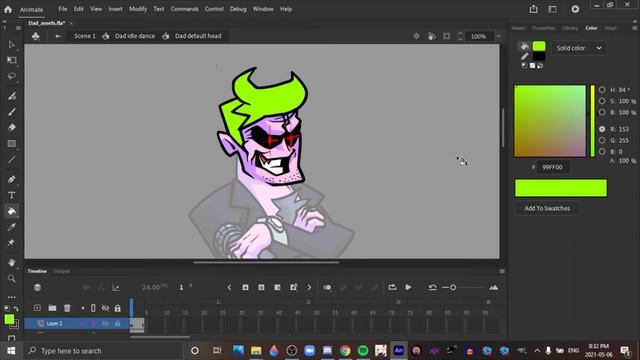The width and height of the screenshot is (640, 360).
Task: Toggle loop playback button
Action: pyautogui.click(x=392, y=287)
